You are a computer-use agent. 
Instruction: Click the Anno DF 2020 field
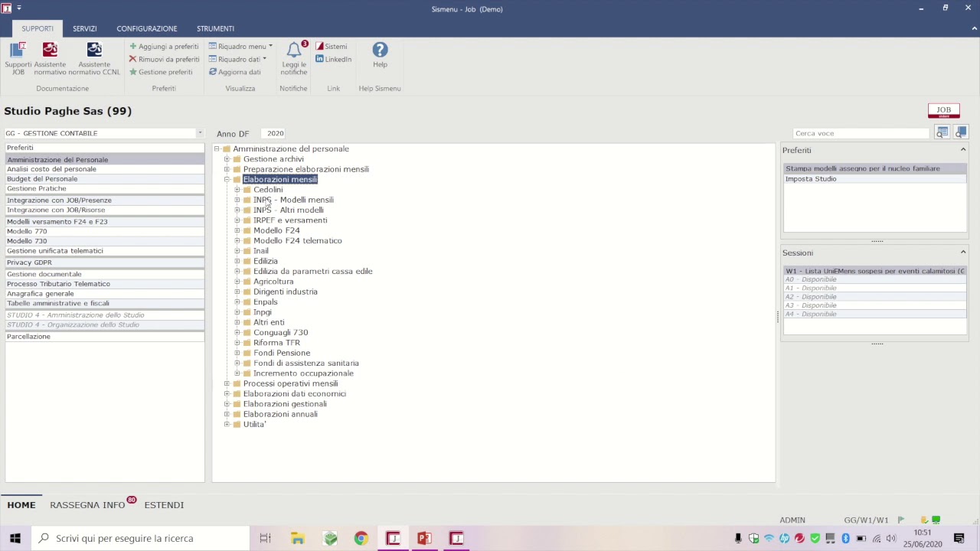276,133
